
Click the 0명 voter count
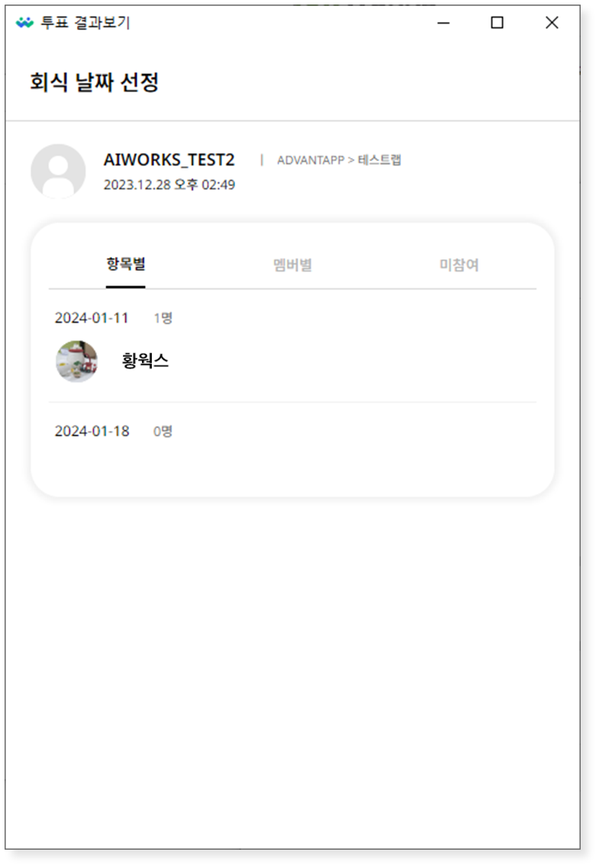pos(163,431)
